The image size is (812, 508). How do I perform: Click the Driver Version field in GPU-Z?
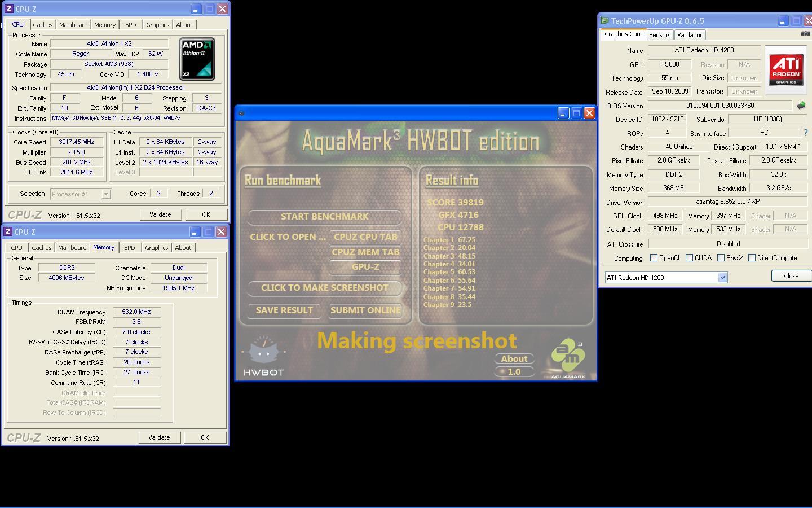click(x=728, y=202)
